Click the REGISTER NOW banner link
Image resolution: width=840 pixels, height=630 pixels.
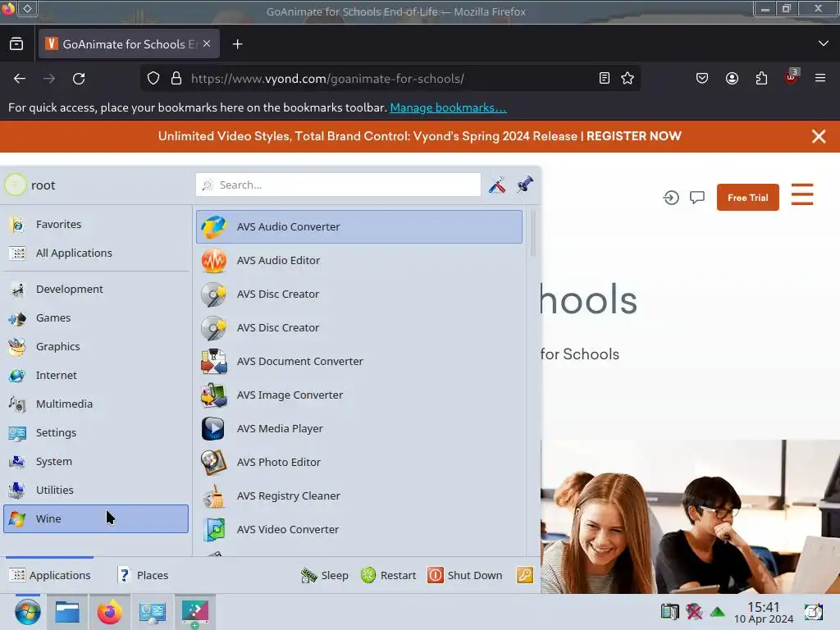[x=634, y=136]
